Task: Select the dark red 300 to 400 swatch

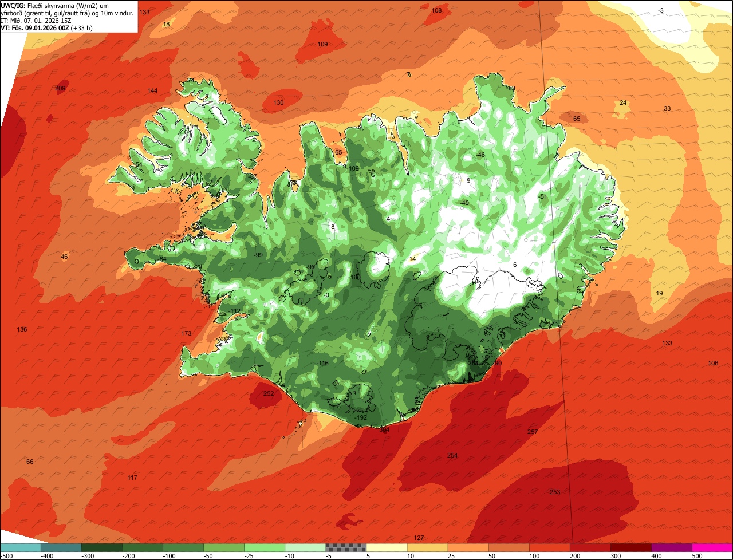Action: click(631, 547)
